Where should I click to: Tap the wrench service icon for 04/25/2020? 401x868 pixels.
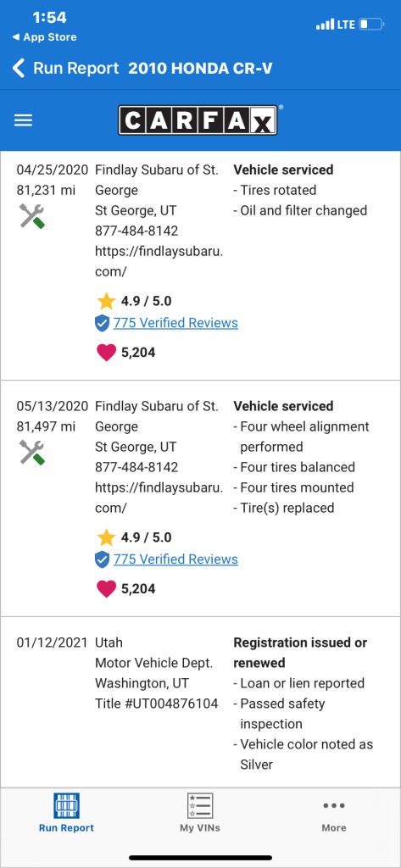[32, 215]
